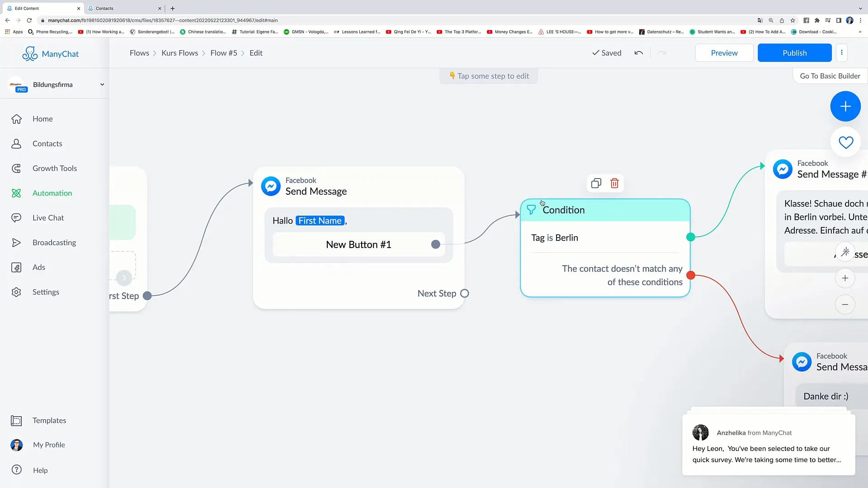Screen dimensions: 868x488
Task: Click the First Step connector dot
Action: (x=147, y=296)
